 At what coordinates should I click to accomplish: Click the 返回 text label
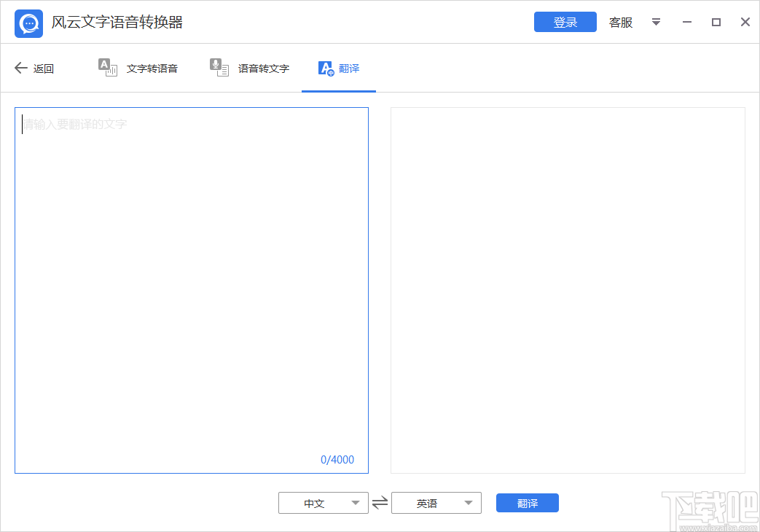pos(44,69)
